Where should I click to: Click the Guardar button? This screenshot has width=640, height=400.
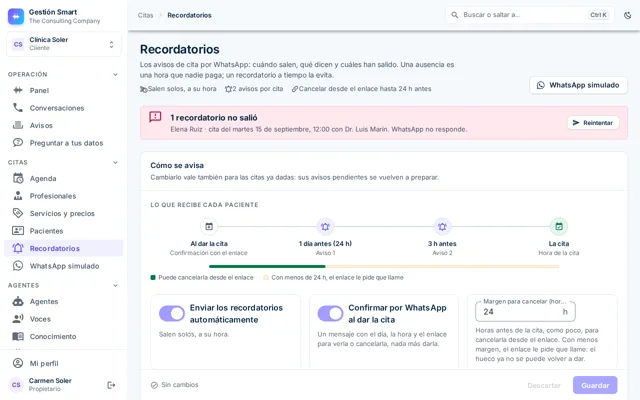[595, 385]
